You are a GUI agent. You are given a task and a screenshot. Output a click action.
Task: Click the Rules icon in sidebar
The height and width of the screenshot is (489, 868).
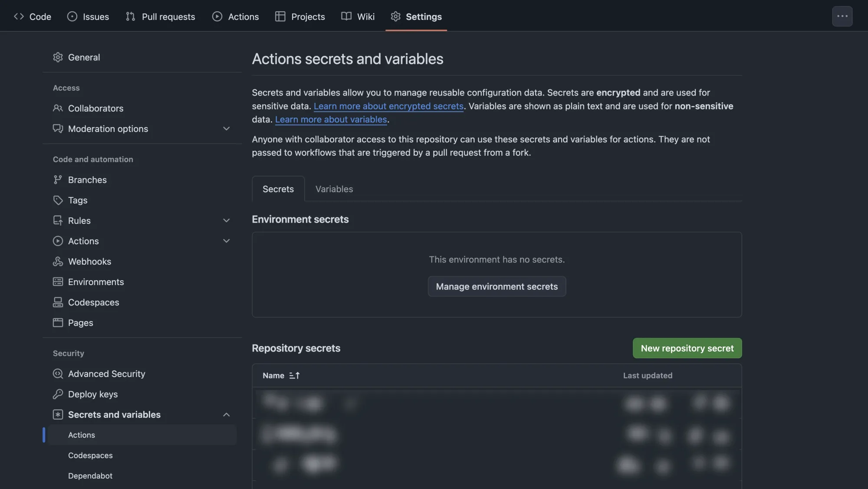pos(58,220)
